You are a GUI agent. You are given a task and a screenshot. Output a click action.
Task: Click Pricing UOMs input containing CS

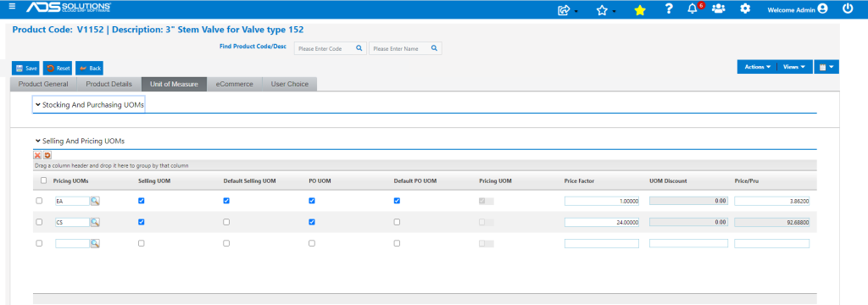pyautogui.click(x=73, y=222)
